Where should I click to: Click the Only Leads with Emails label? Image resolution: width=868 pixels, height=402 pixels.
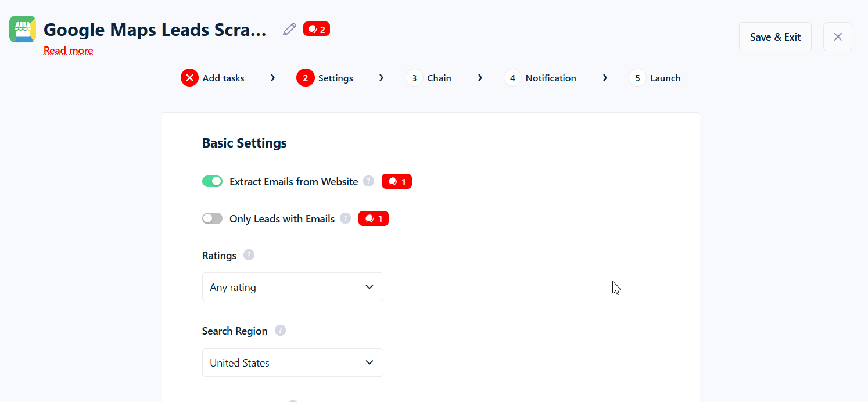(x=282, y=219)
